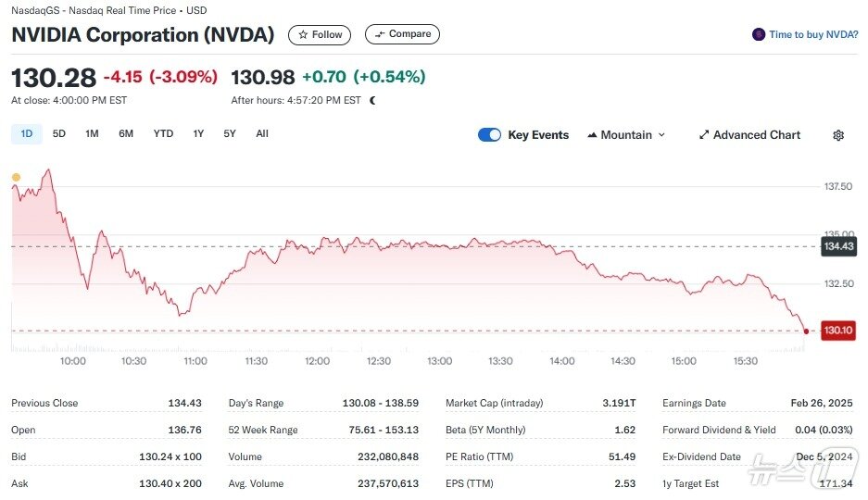
Task: Click the red 130.10 price marker
Action: point(837,331)
